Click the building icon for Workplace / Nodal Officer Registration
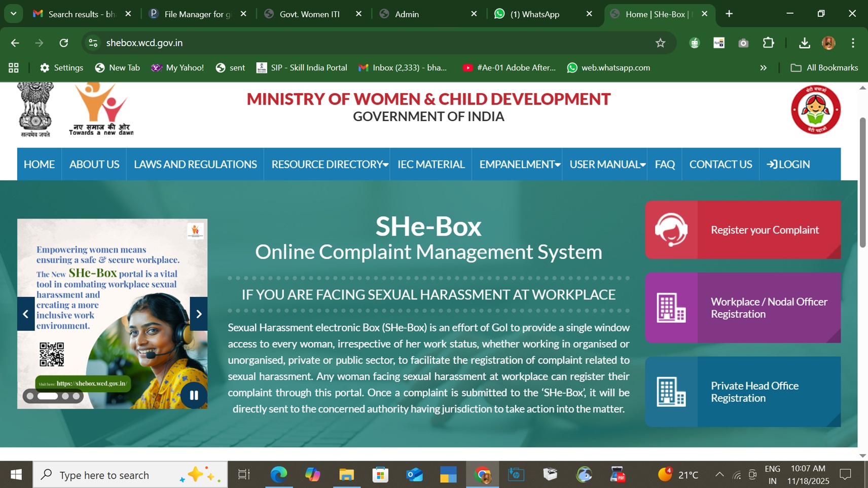Screen dimensions: 868x488 671,308
